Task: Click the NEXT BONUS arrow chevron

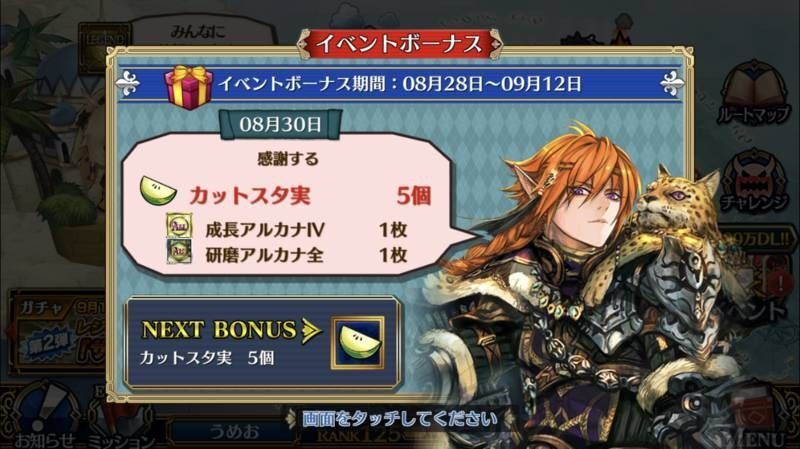Action: [x=310, y=331]
